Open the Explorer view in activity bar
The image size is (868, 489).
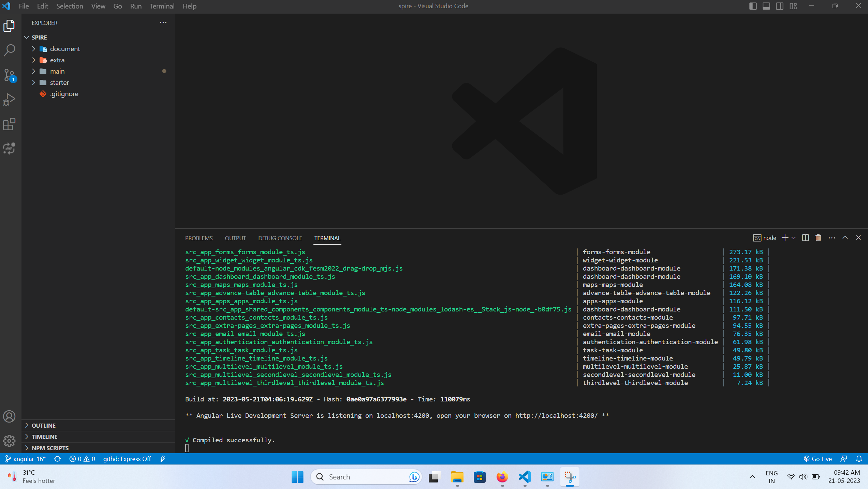[9, 26]
